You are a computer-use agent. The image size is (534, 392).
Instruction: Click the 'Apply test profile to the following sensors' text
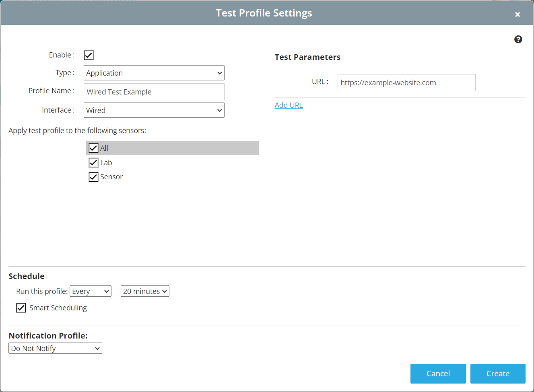77,131
